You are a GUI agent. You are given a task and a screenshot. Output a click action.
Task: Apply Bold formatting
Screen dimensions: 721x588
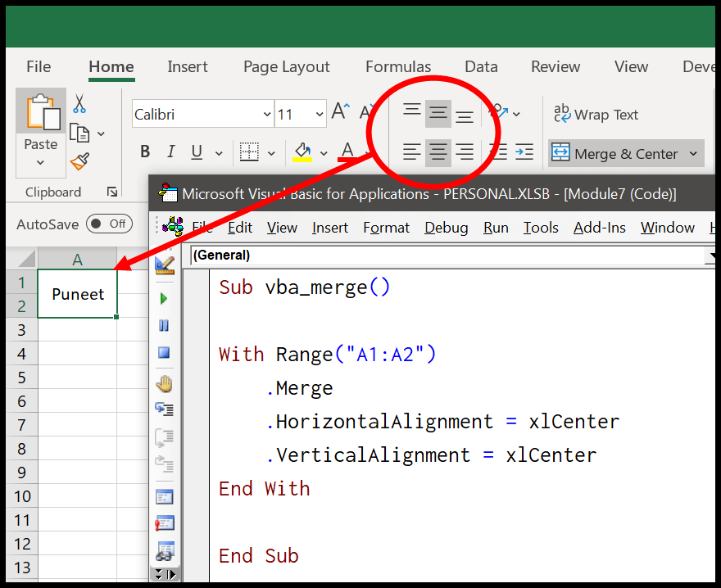point(145,152)
